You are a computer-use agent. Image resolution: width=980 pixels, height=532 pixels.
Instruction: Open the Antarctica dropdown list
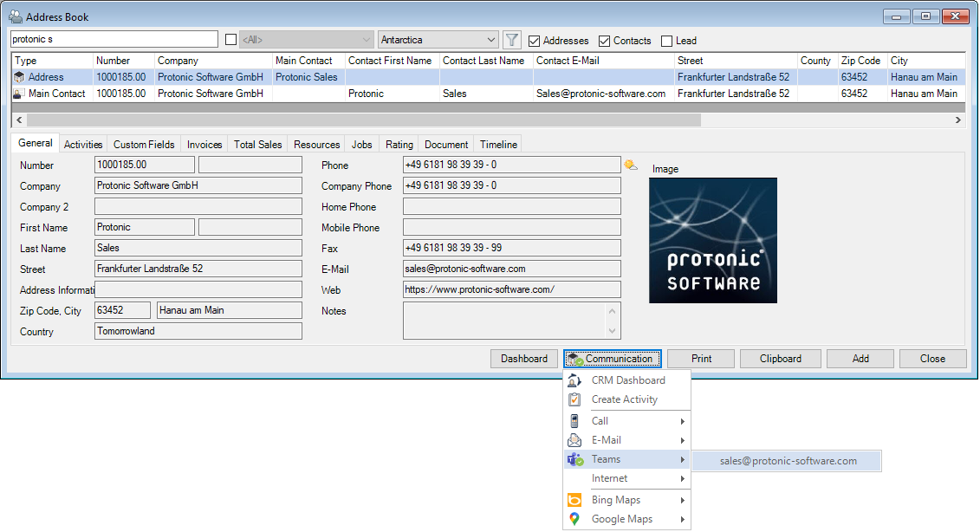491,40
